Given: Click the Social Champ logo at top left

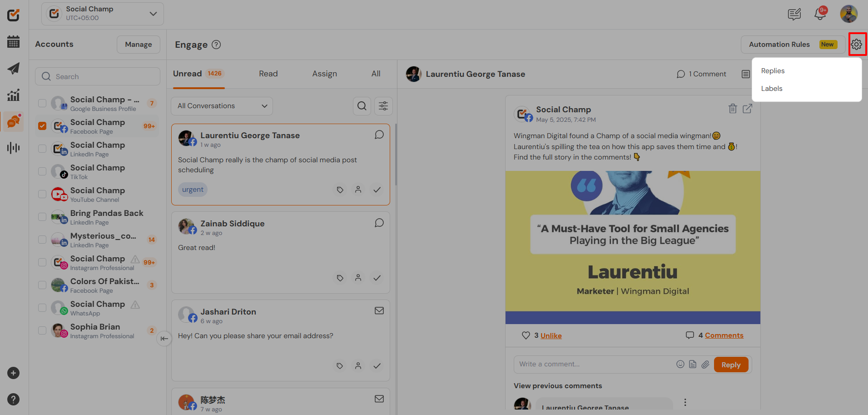Looking at the screenshot, I should click(x=13, y=15).
